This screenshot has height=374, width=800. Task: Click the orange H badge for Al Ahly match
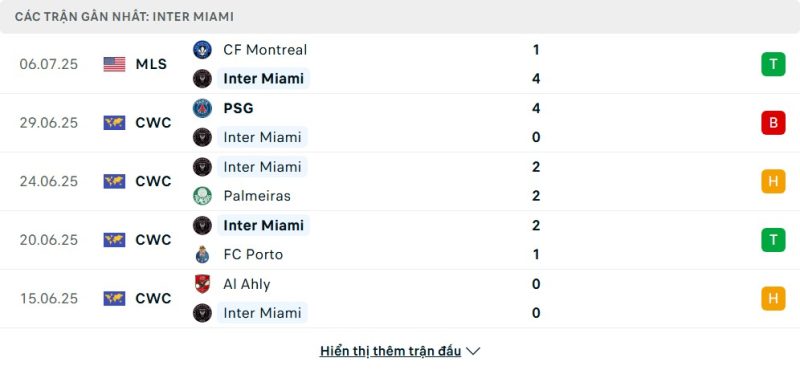click(773, 298)
